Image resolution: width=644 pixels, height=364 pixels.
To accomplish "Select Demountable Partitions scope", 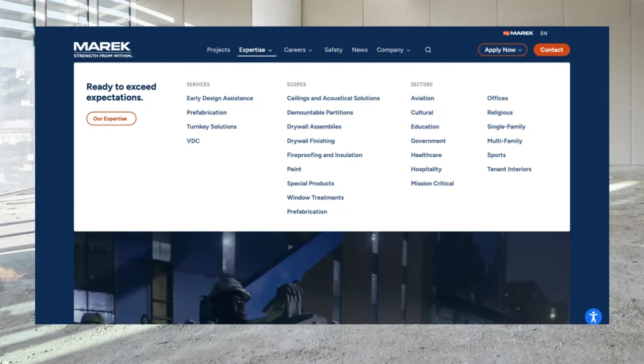I will [x=320, y=112].
